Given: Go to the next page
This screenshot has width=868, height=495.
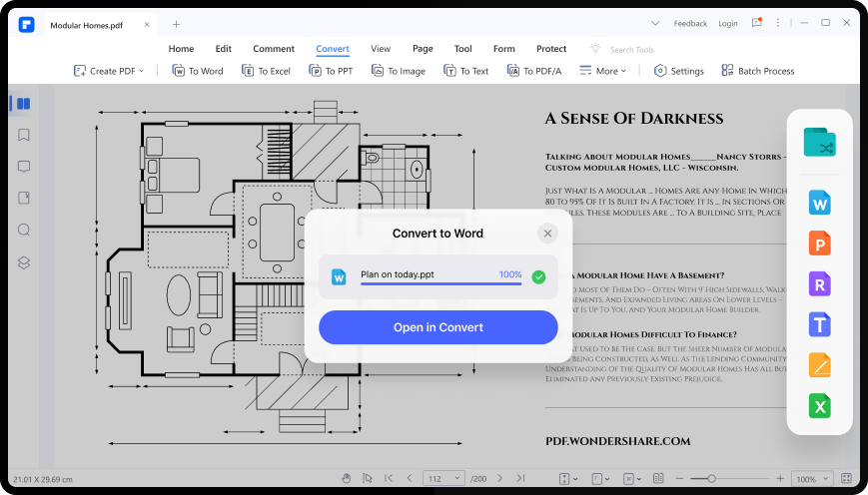Looking at the screenshot, I should tap(499, 478).
